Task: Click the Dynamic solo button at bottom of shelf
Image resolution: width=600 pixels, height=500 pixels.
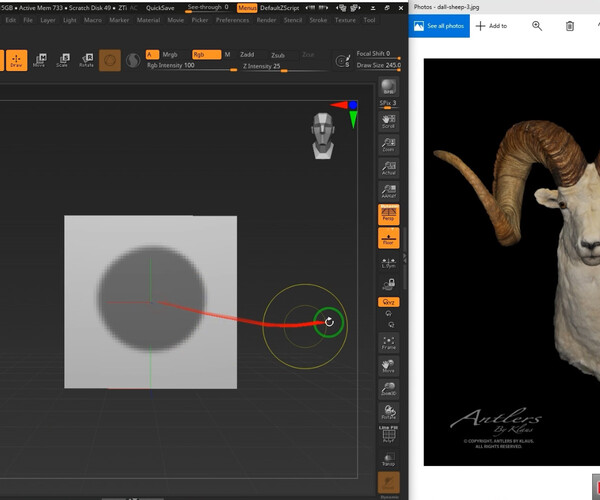Action: [389, 483]
